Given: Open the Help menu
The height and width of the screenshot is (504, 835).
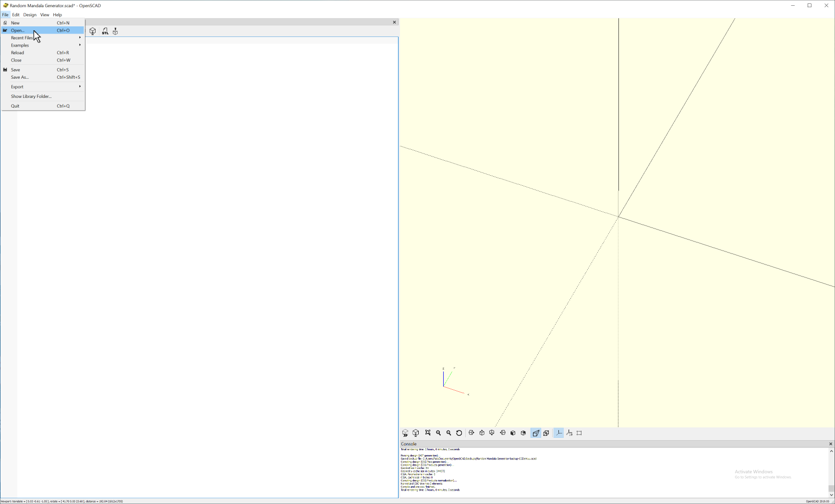Looking at the screenshot, I should (58, 15).
